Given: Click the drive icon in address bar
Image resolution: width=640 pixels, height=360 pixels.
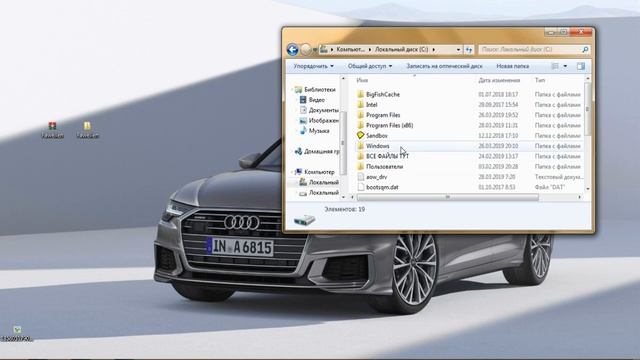Looking at the screenshot, I should click(x=324, y=49).
